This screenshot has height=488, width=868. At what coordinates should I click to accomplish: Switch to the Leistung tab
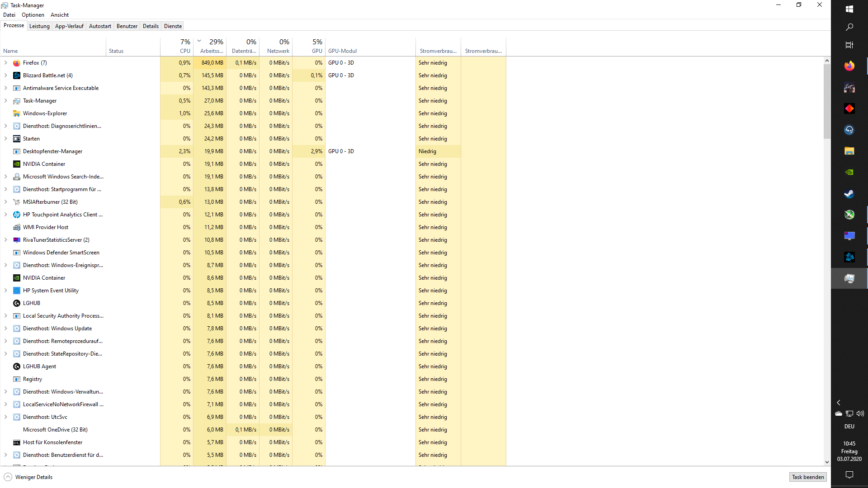39,26
